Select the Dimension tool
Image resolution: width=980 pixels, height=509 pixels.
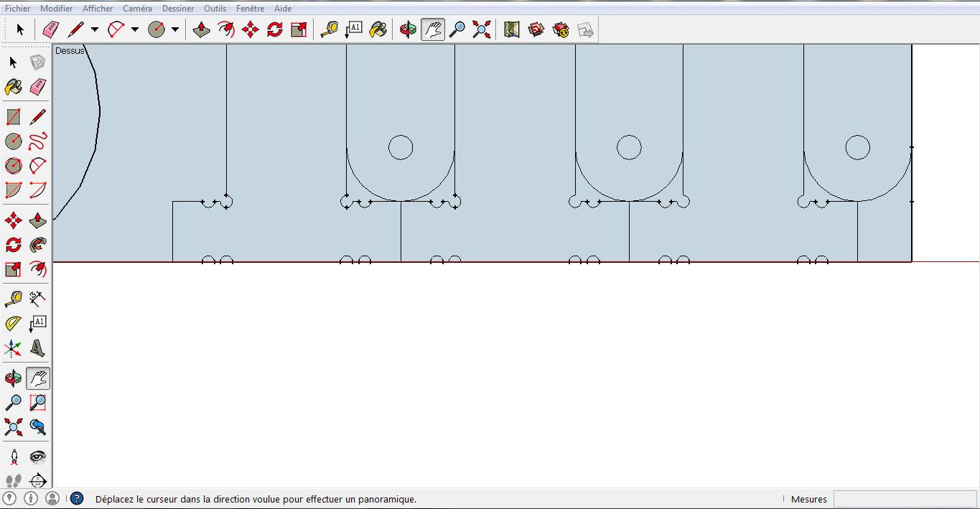pyautogui.click(x=38, y=299)
